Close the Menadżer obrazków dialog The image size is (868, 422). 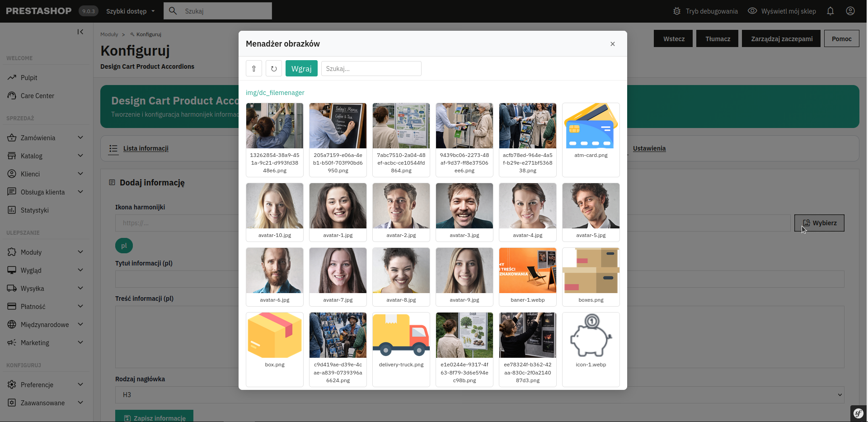click(x=613, y=44)
